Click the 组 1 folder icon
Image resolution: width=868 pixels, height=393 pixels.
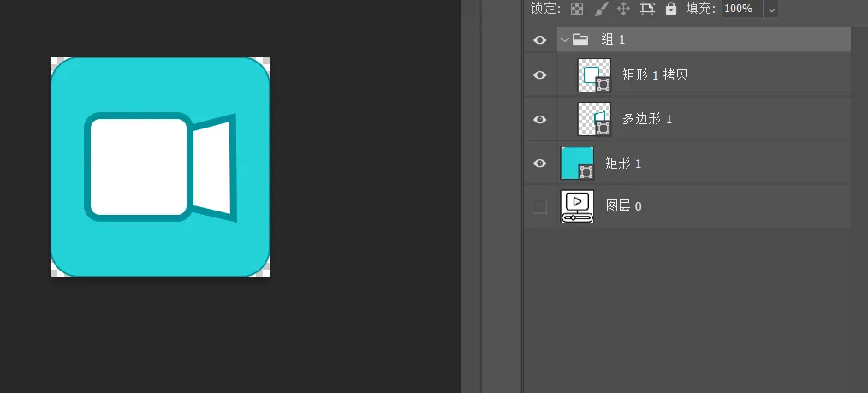point(580,39)
